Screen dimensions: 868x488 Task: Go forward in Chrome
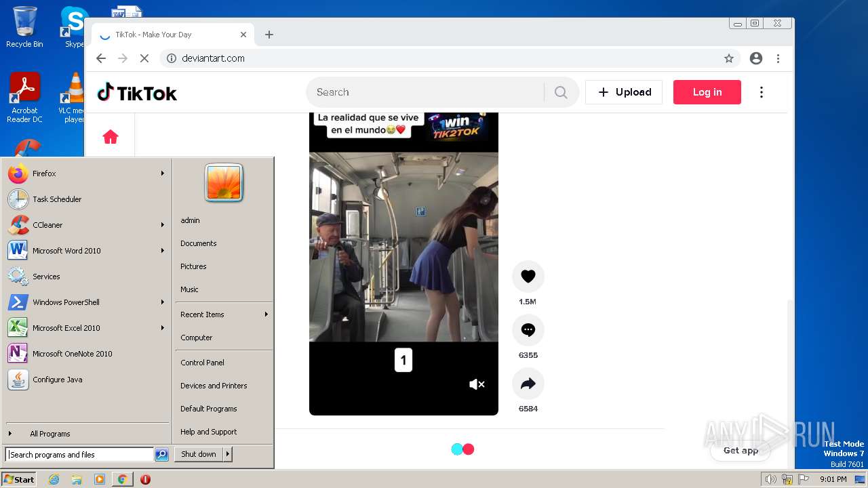pyautogui.click(x=123, y=58)
